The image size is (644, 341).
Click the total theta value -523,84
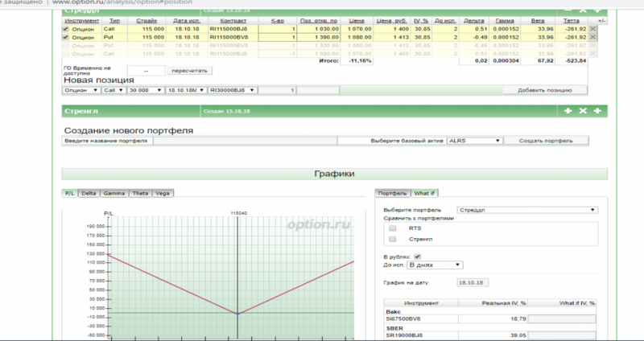(575, 61)
